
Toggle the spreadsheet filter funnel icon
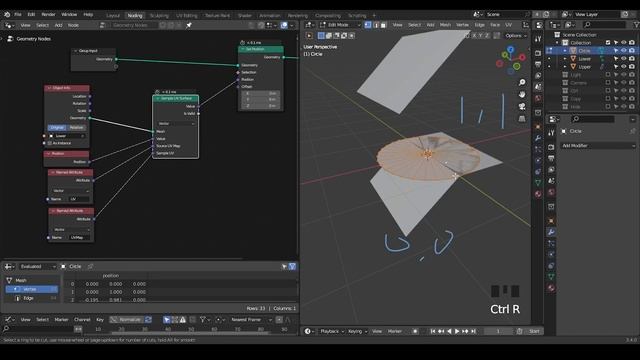292,267
